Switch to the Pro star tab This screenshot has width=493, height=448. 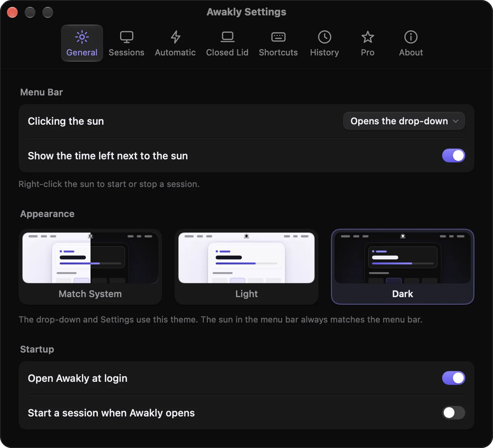[368, 43]
